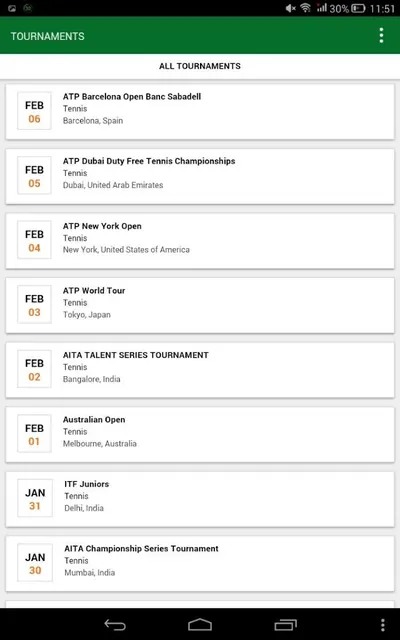Tap the TOURNAMENTS header title
The width and height of the screenshot is (400, 640).
pyautogui.click(x=48, y=36)
